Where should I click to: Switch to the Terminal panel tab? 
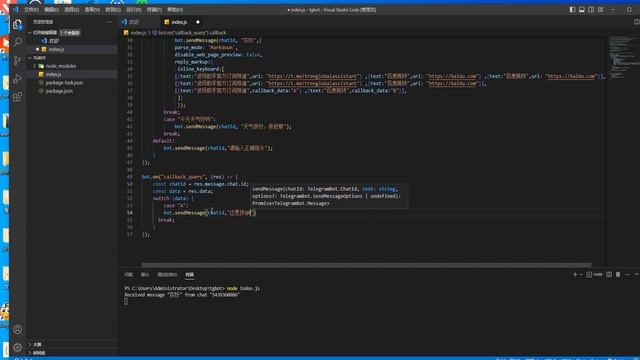pos(189,274)
